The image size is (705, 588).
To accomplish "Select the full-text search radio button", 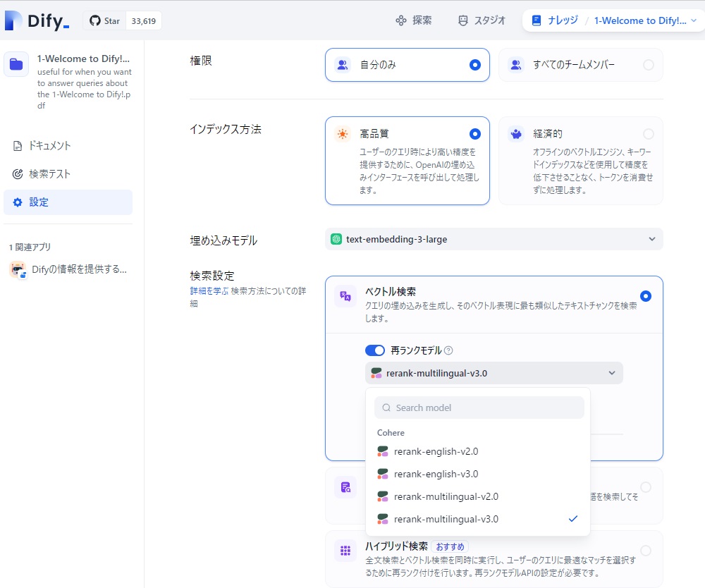I will [x=646, y=487].
